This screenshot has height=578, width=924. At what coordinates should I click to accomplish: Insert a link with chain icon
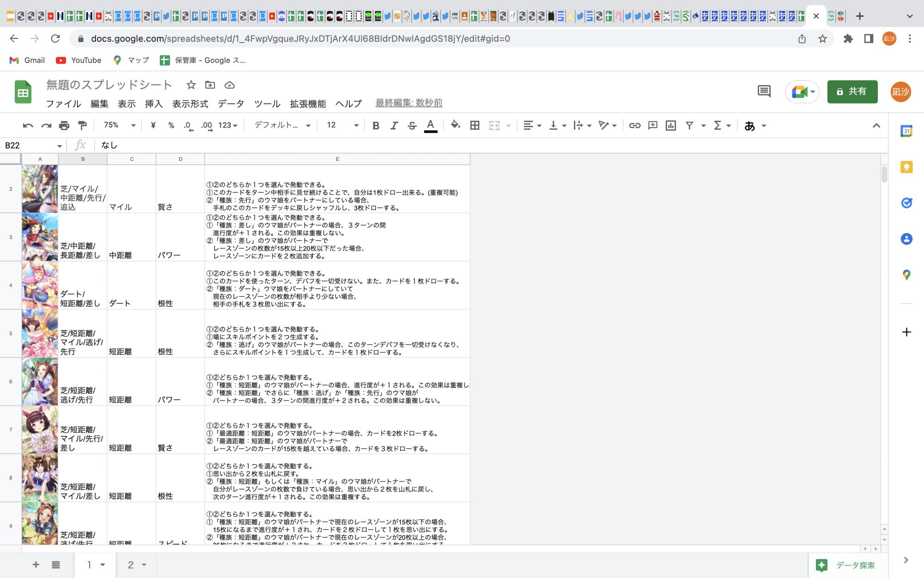point(634,125)
